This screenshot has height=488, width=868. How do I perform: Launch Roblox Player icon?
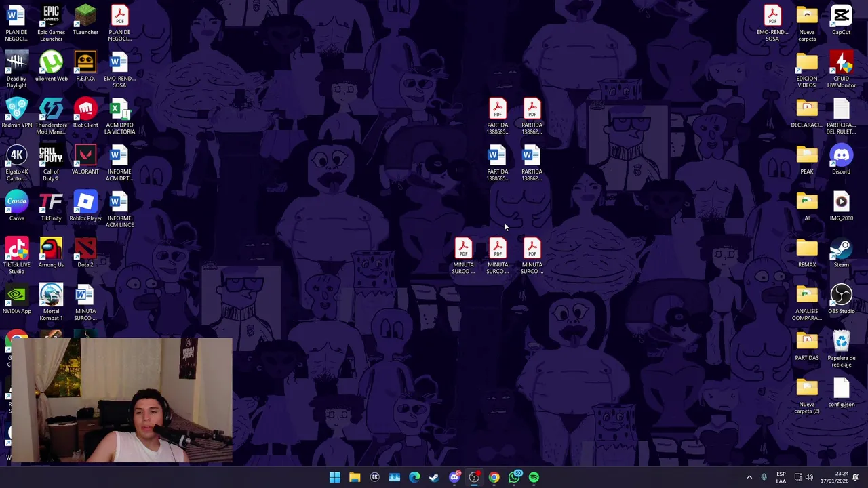point(85,207)
